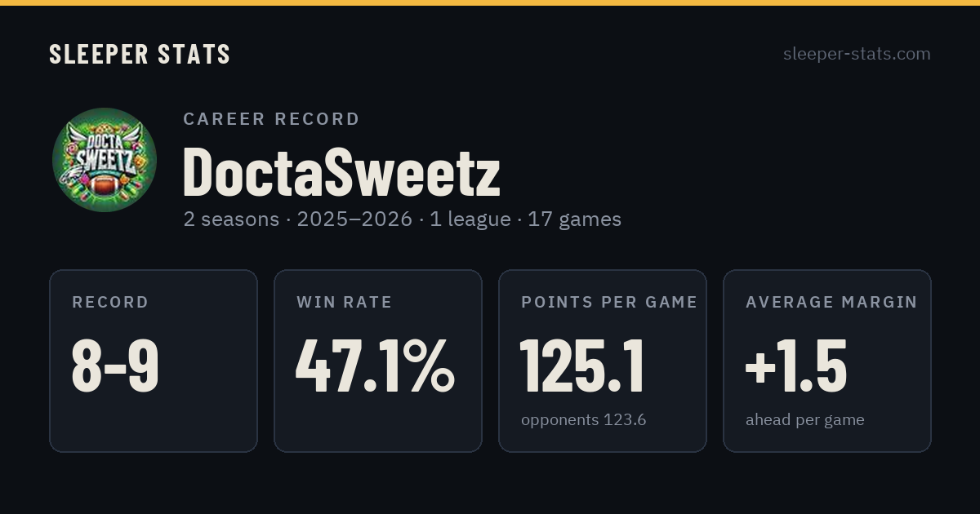
Task: Click the 8-9 record value
Action: (115, 366)
